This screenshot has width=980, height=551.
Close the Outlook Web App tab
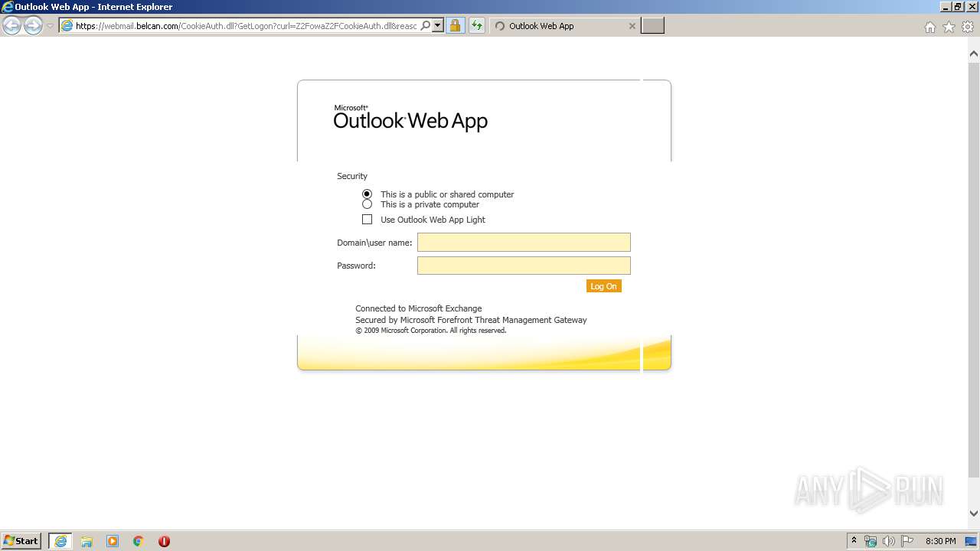tap(632, 26)
